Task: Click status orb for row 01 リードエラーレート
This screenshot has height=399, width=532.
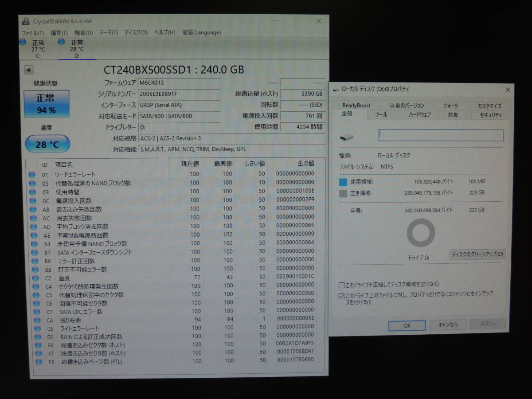Action: 32,174
